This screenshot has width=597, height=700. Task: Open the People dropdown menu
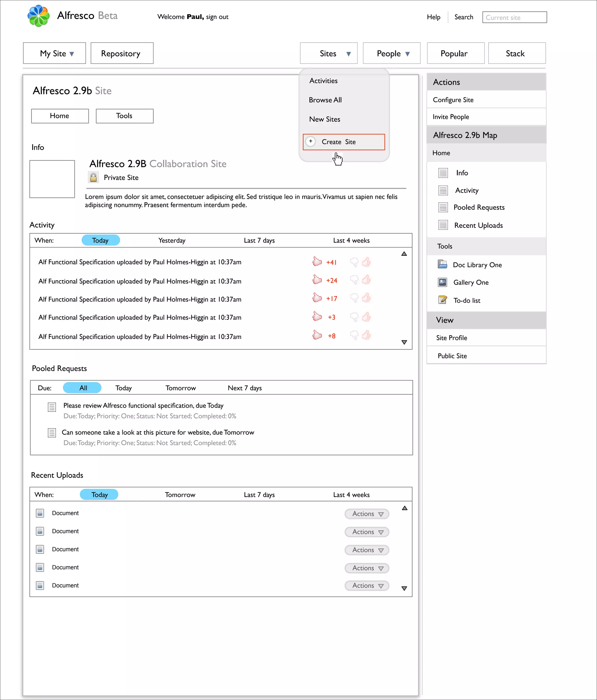[x=392, y=53]
